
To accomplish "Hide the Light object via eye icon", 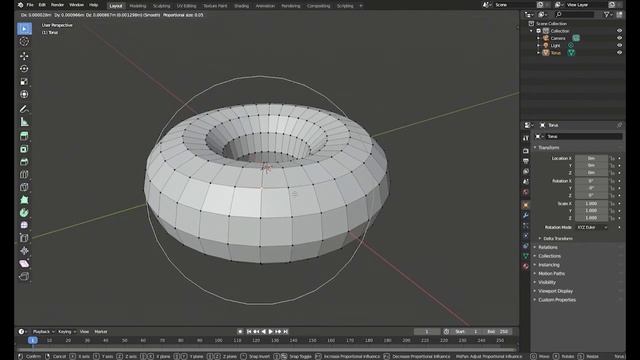I will pos(619,45).
